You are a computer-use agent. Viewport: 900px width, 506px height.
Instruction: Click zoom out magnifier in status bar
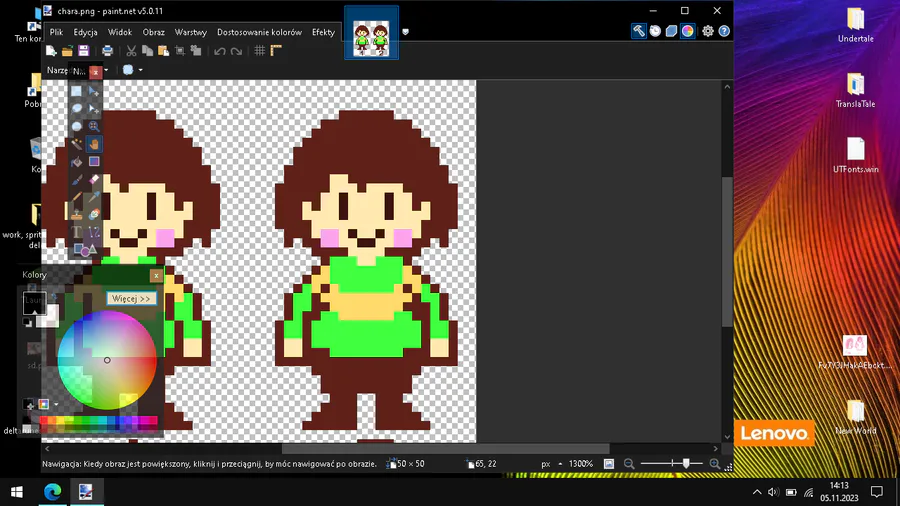tap(629, 464)
